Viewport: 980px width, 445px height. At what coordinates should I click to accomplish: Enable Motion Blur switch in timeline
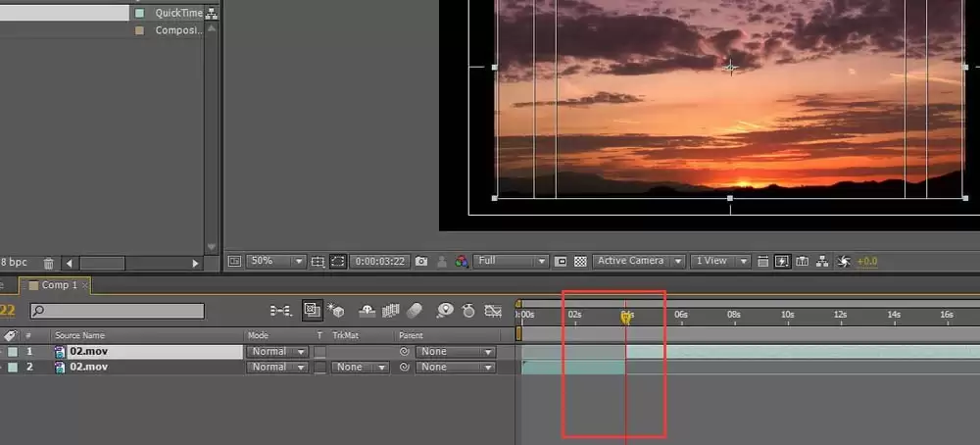click(x=415, y=310)
